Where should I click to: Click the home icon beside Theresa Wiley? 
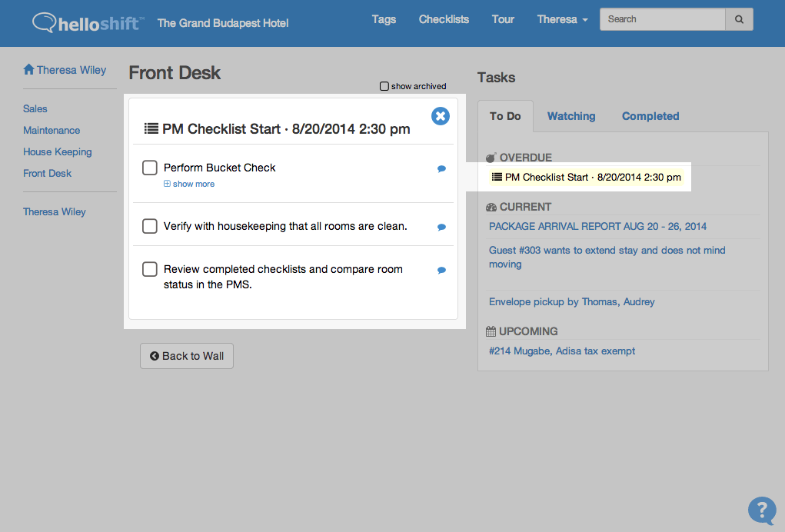pyautogui.click(x=28, y=69)
